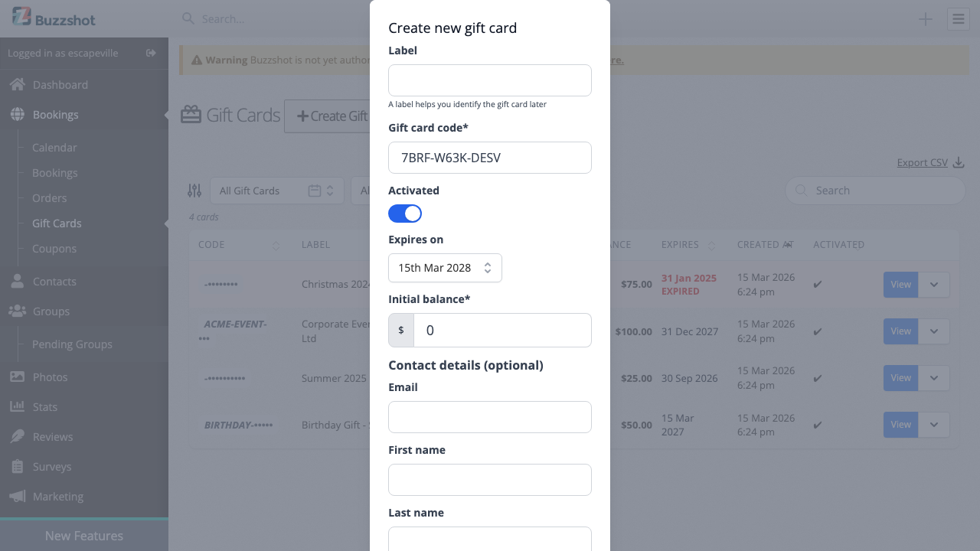The width and height of the screenshot is (980, 551).
Task: Open the hamburger menu in top right
Action: point(958,18)
